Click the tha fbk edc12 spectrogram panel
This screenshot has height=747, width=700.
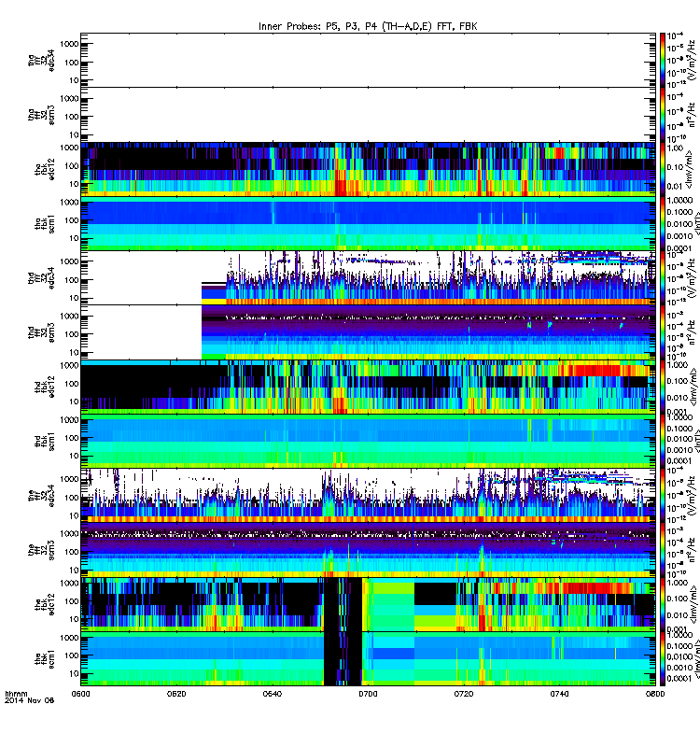[368, 169]
